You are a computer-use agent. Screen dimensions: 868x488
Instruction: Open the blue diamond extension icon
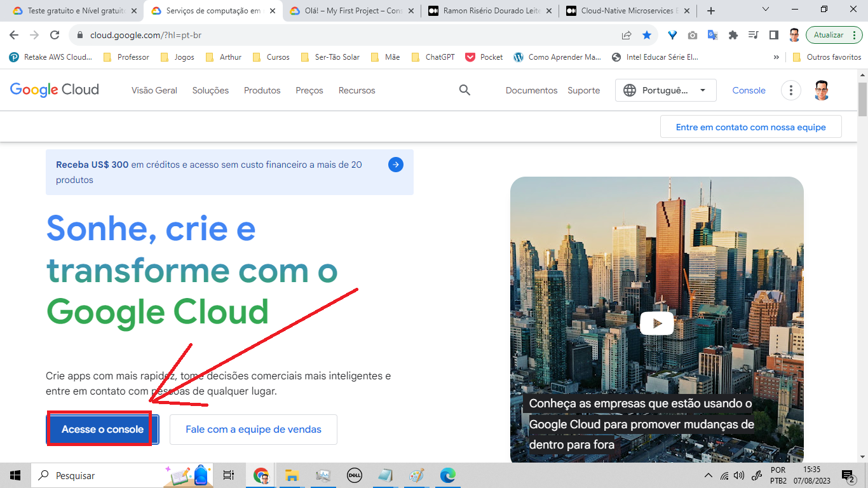click(x=672, y=35)
